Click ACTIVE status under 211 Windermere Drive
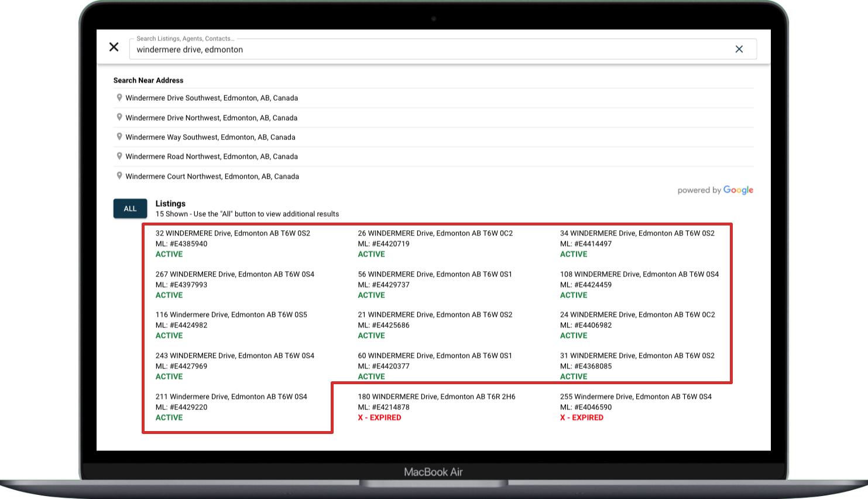 169,418
